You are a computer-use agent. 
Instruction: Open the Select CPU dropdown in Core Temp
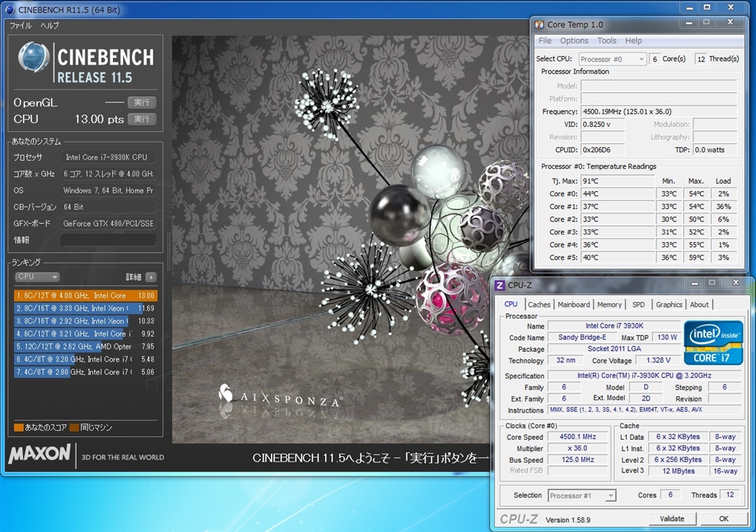[612, 59]
